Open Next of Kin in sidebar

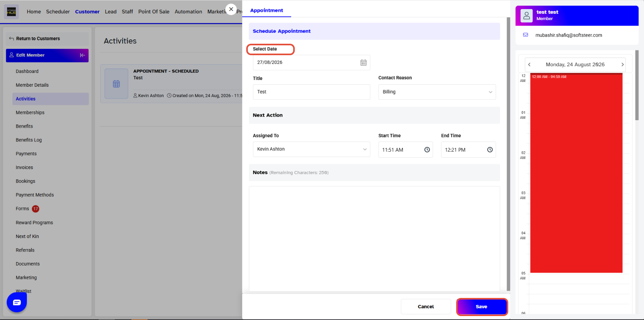[27, 236]
